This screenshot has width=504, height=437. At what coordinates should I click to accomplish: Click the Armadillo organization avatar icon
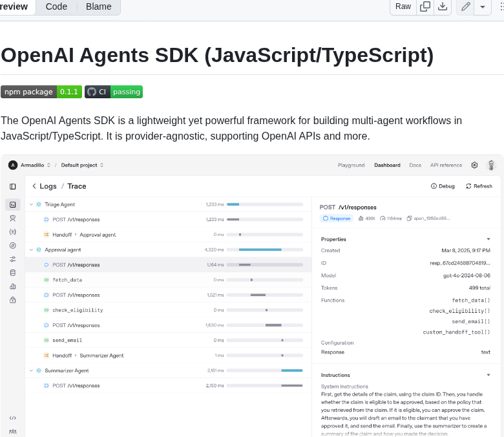pyautogui.click(x=12, y=165)
